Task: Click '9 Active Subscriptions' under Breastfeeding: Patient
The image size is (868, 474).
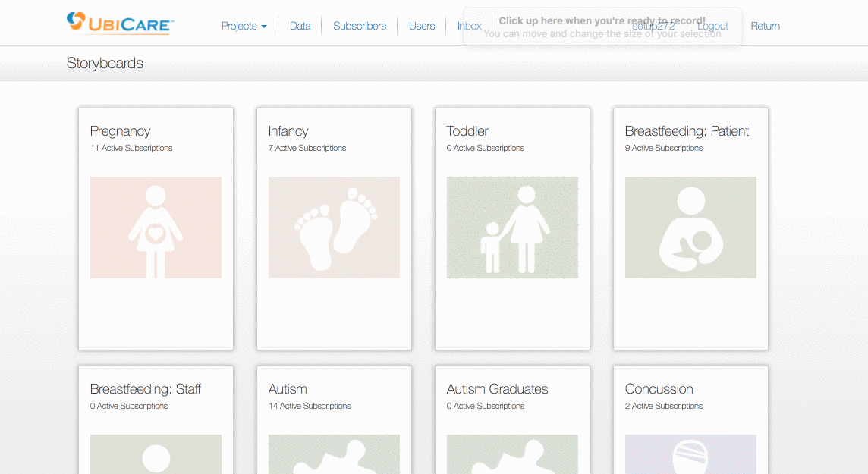Action: pos(664,148)
